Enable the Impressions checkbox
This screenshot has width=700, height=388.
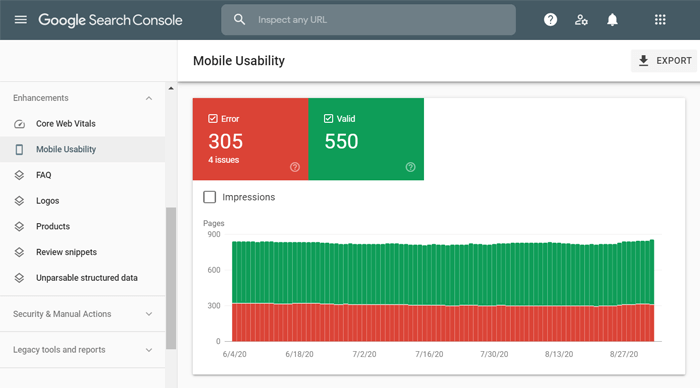pos(209,197)
